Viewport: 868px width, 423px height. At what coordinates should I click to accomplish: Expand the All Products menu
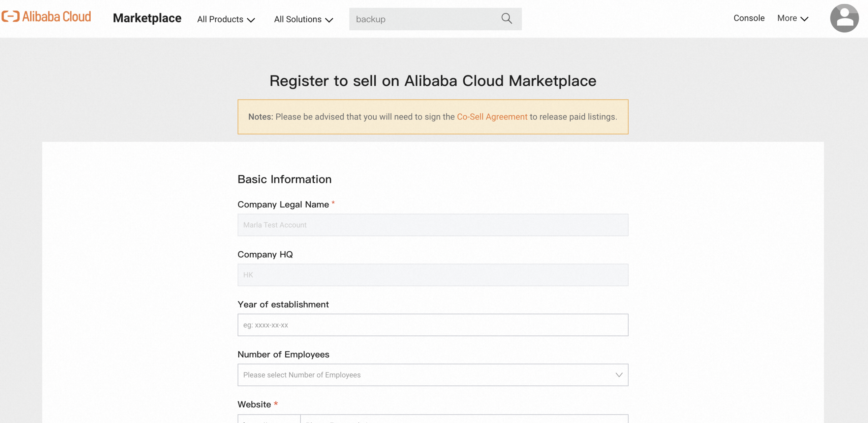tap(226, 19)
